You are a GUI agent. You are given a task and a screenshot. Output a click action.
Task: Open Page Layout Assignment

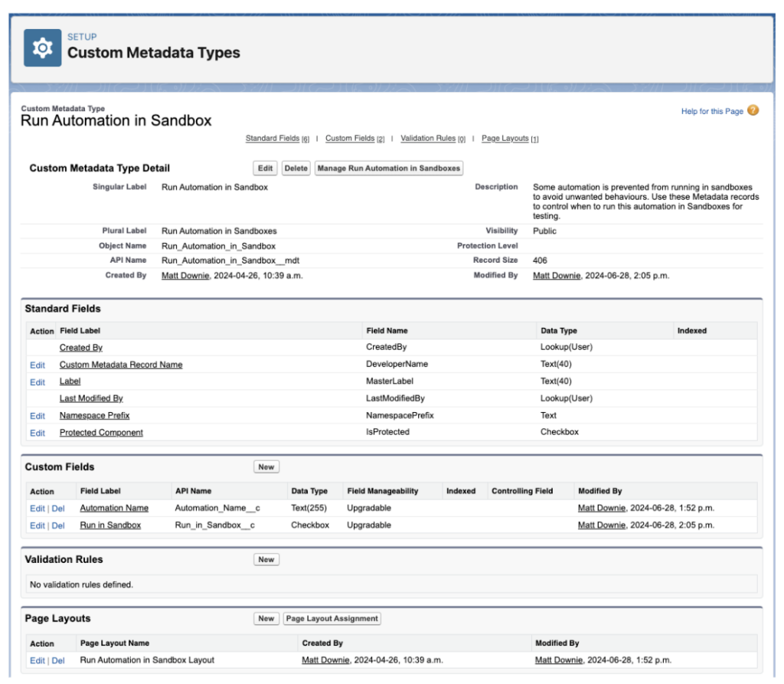[x=332, y=618]
